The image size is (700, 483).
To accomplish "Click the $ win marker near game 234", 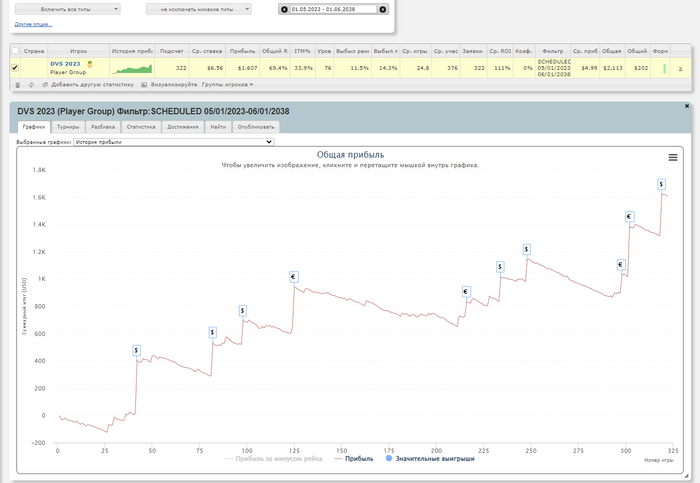I will [500, 267].
